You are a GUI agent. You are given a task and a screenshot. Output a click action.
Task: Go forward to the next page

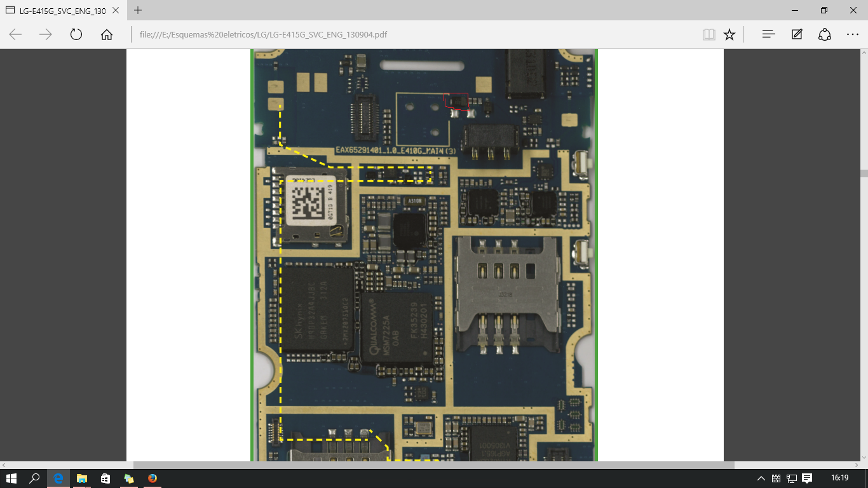(x=46, y=34)
